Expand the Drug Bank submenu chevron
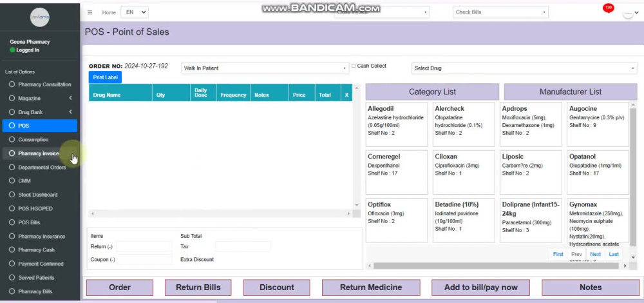 pyautogui.click(x=70, y=112)
